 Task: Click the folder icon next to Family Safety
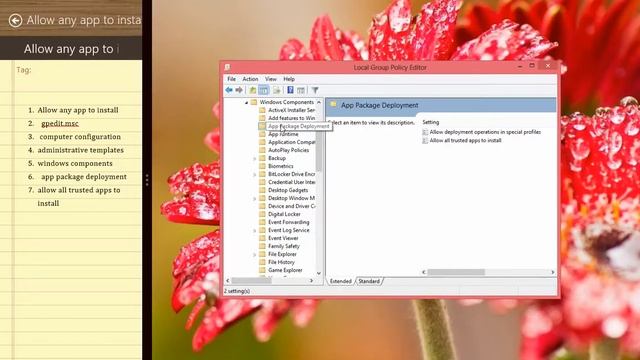(262, 246)
